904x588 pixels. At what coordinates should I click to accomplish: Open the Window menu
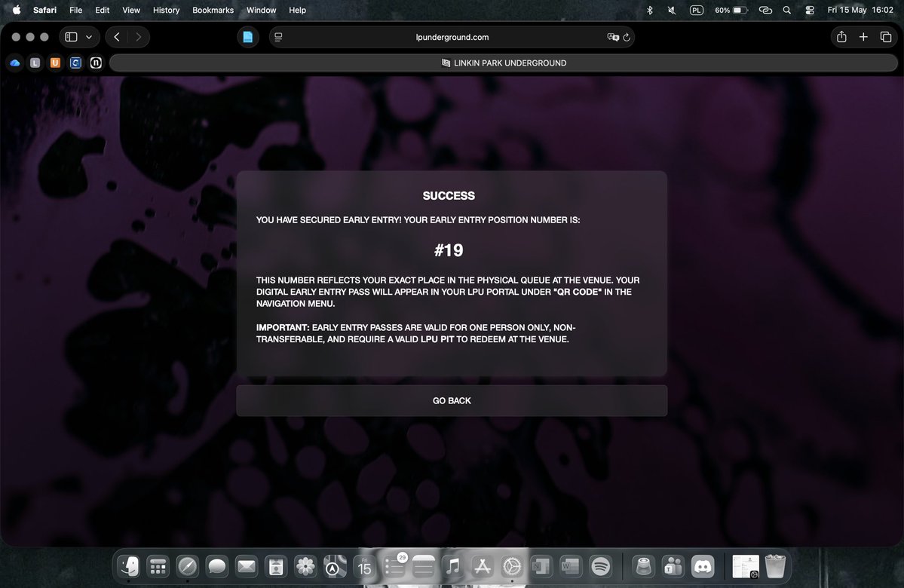coord(261,10)
